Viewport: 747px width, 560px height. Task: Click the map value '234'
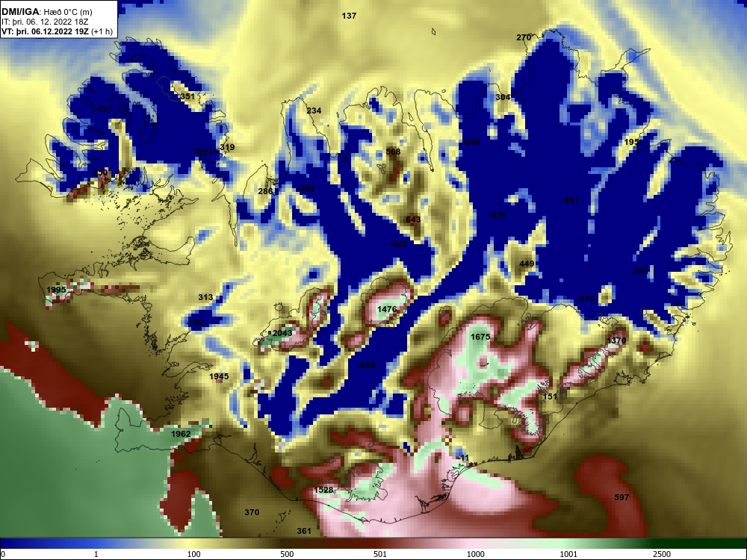click(314, 111)
